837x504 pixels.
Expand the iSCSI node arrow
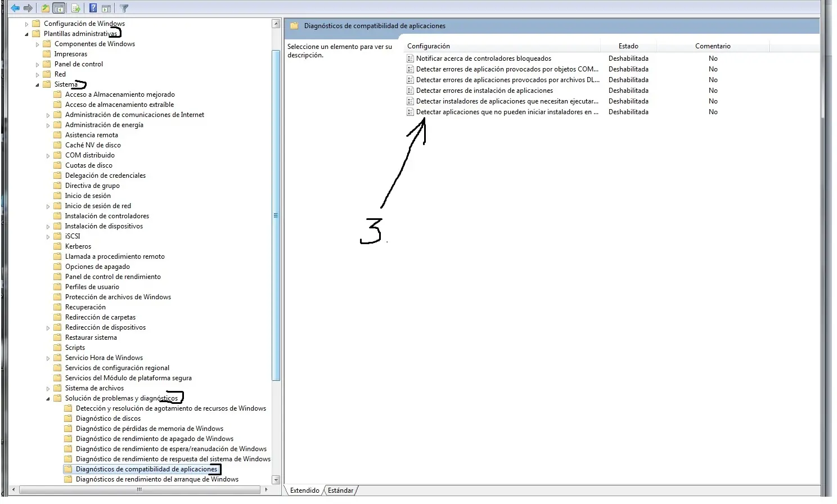point(48,237)
